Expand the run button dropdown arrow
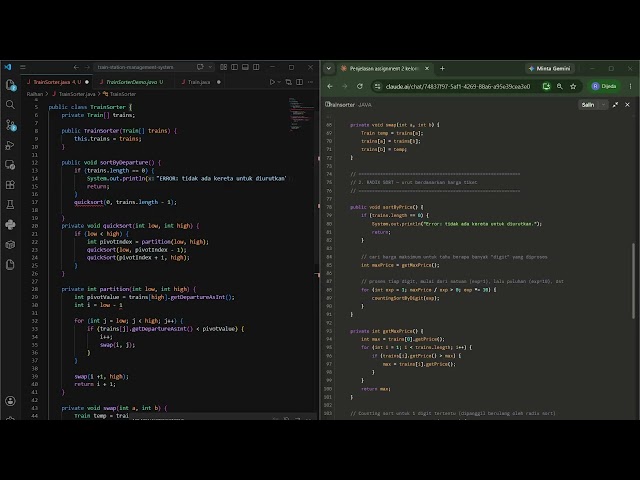Viewport: 640px width, 480px height. coord(279,82)
